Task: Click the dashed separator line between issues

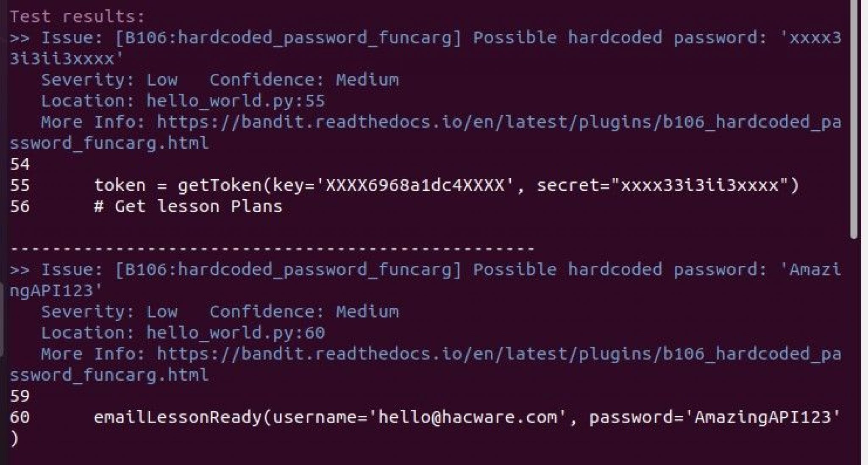Action: click(x=272, y=249)
